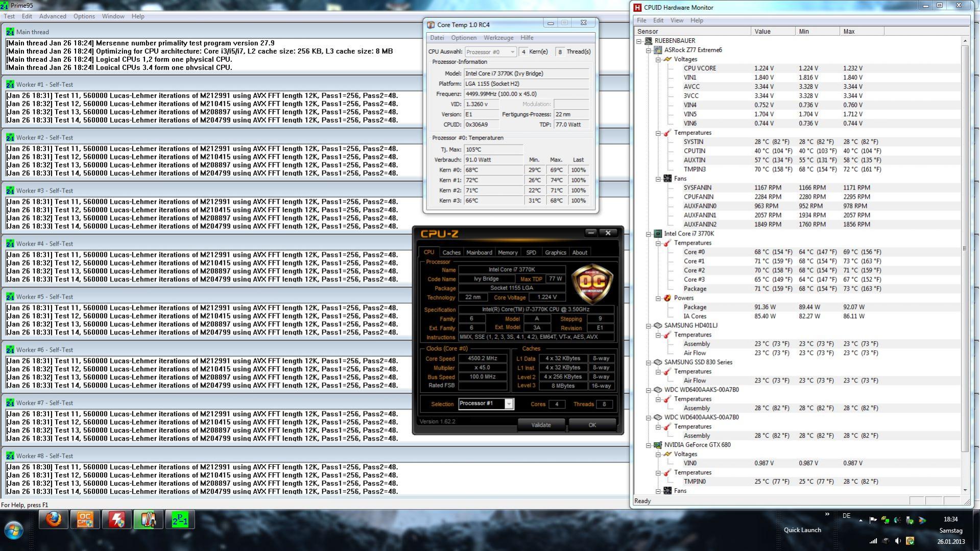Open the Datei menu in Core Temp
This screenshot has height=551, width=980.
(437, 38)
